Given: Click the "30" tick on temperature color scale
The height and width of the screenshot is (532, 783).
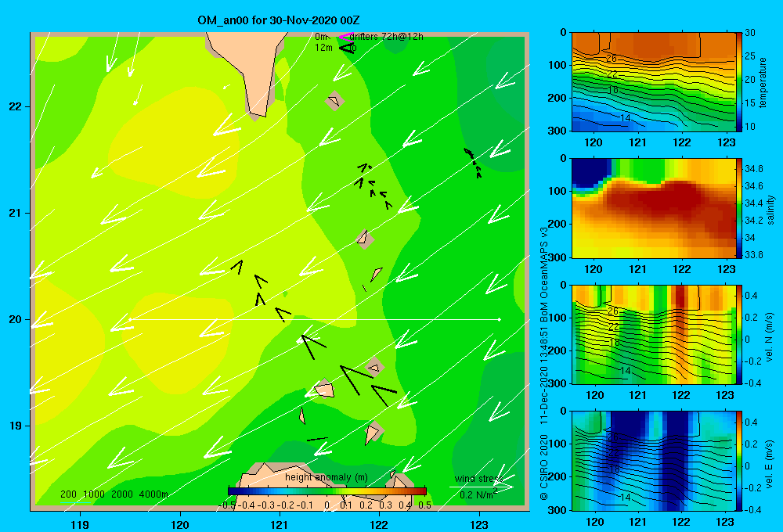Looking at the screenshot, I should [x=750, y=33].
